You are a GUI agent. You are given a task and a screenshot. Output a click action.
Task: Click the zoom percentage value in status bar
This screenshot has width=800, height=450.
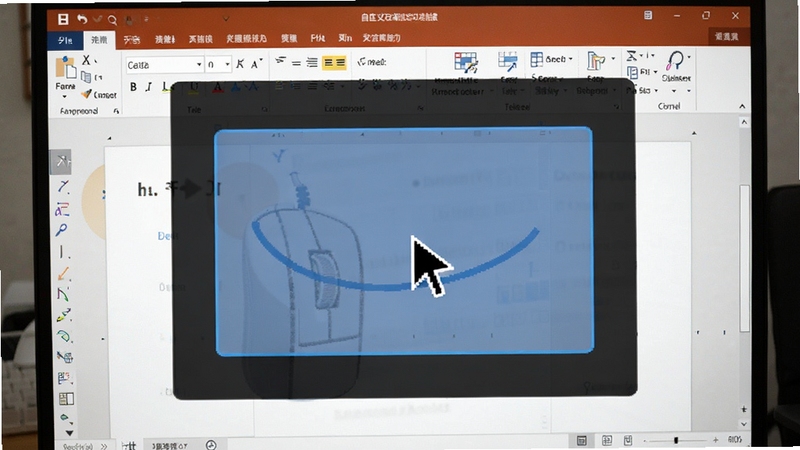[735, 439]
